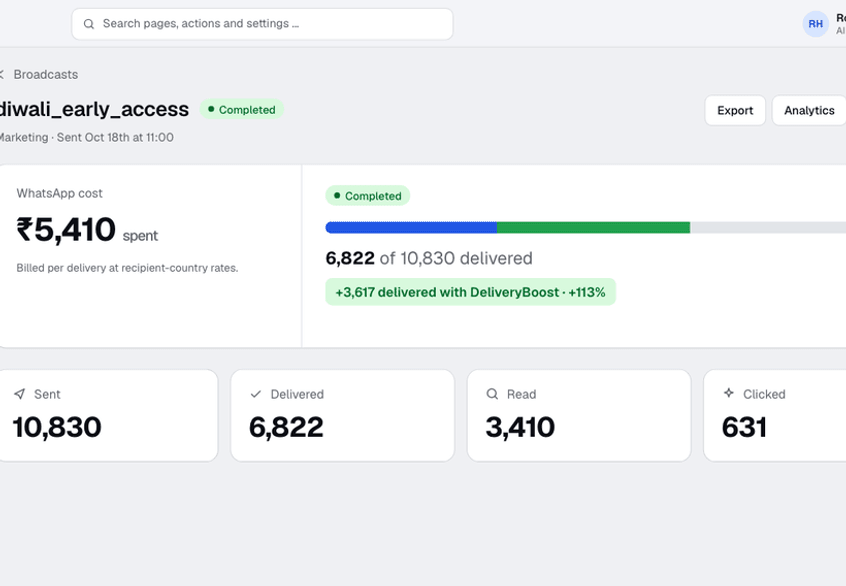
Task: Open the Read 3,410 stat card
Action: 579,415
